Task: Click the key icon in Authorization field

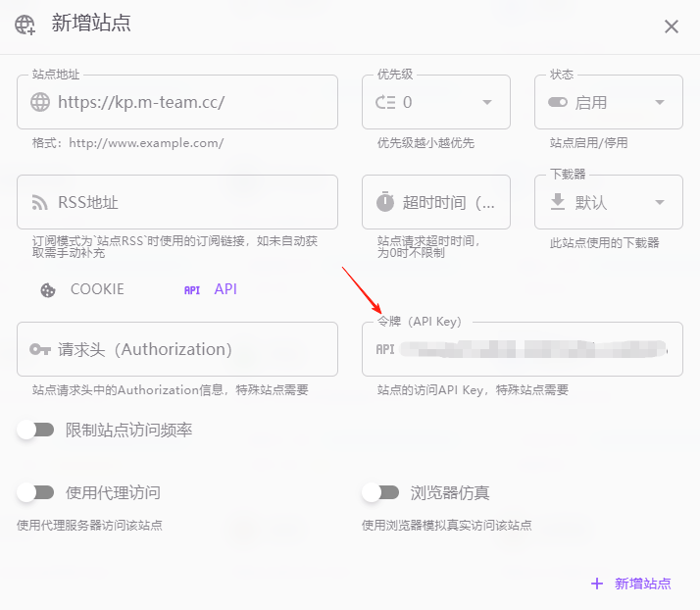Action: pos(40,349)
